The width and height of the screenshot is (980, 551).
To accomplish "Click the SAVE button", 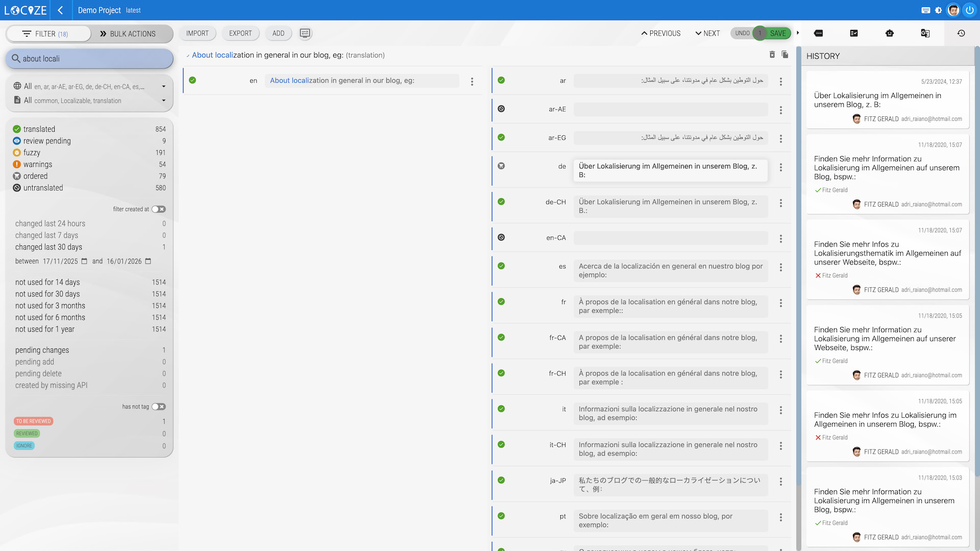I will pos(778,33).
